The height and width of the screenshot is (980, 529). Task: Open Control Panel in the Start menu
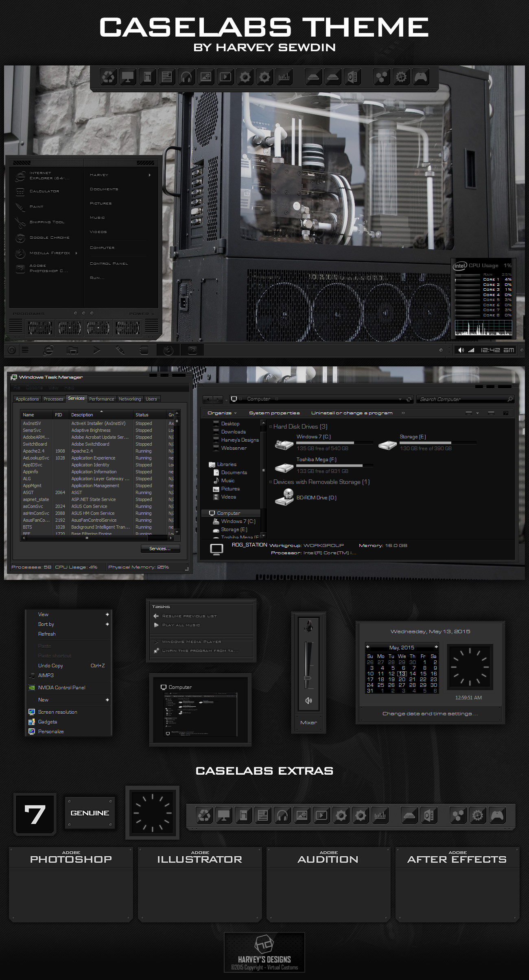(109, 264)
